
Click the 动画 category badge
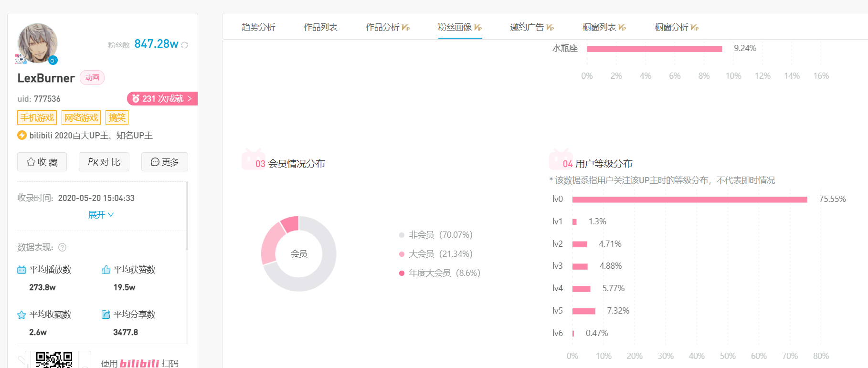point(92,78)
